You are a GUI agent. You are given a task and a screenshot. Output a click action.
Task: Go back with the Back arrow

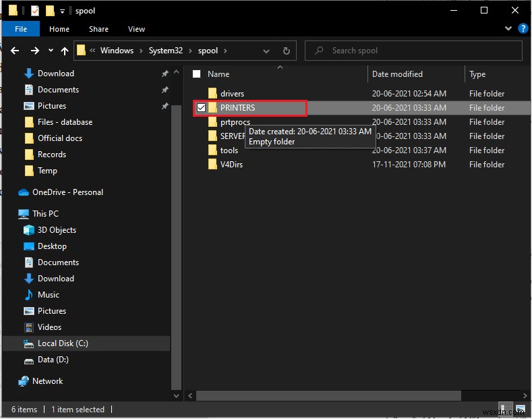tap(15, 51)
